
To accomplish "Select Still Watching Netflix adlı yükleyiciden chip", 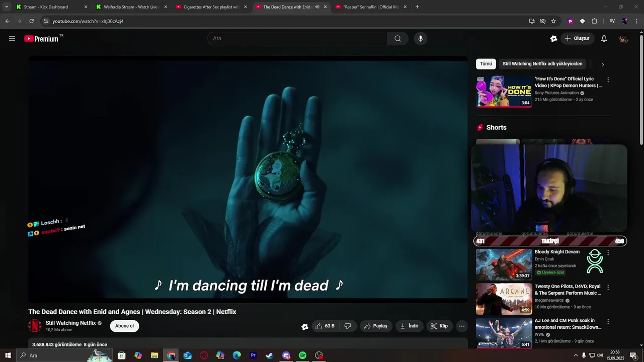I will (x=542, y=64).
